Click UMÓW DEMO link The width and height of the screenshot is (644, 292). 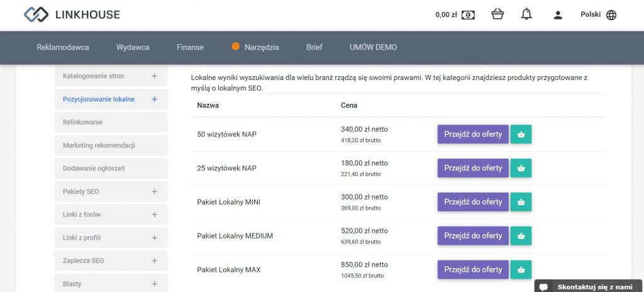coord(374,47)
